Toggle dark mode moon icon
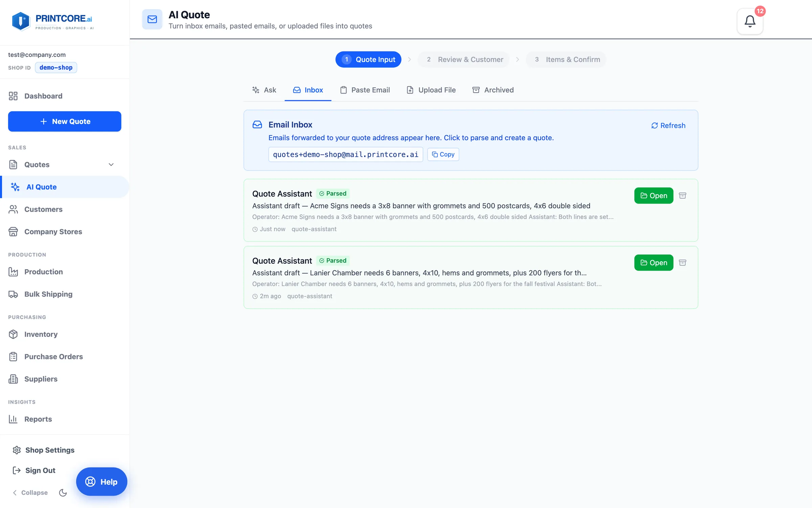Viewport: 812px width, 508px height. (63, 492)
